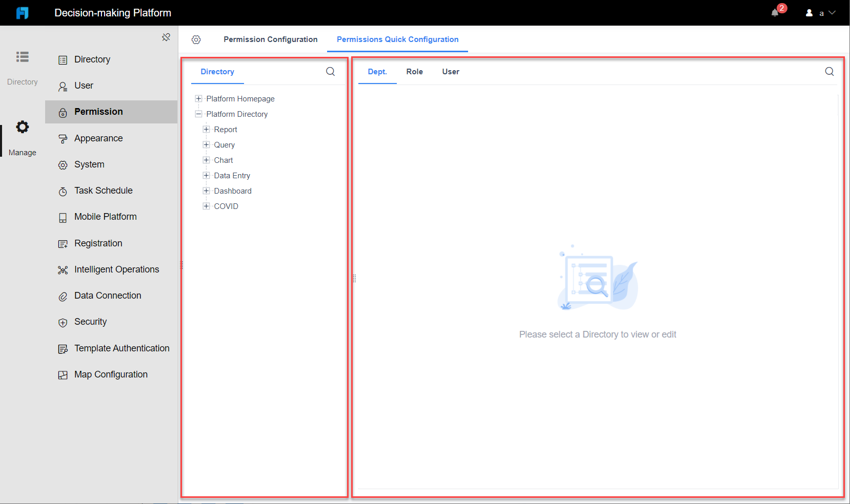The image size is (850, 504).
Task: Click the search magnifier in the Directory panel
Action: (330, 72)
